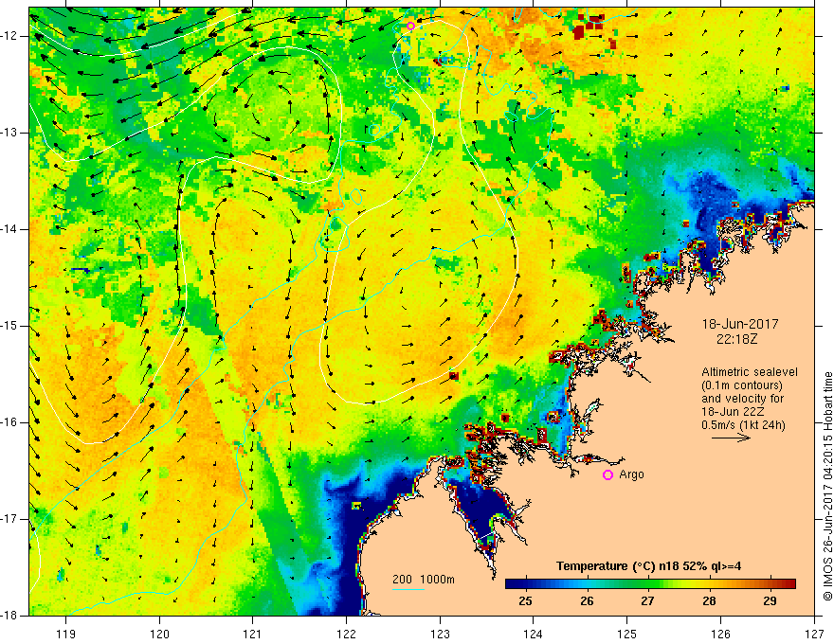834x644 pixels.
Task: Click the magenta Argo float circle near 122.7E
Action: (410, 26)
